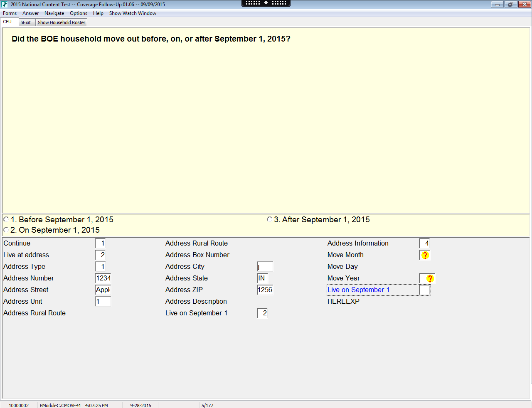The height and width of the screenshot is (408, 532).
Task: Click the 'Move Day' label
Action: [x=342, y=267]
